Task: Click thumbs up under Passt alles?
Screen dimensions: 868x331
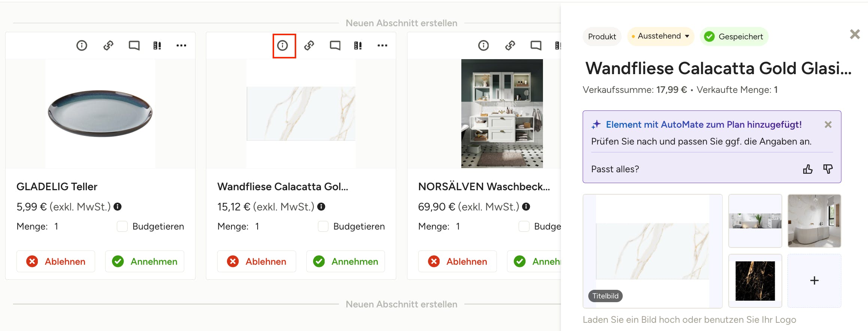Action: coord(808,169)
